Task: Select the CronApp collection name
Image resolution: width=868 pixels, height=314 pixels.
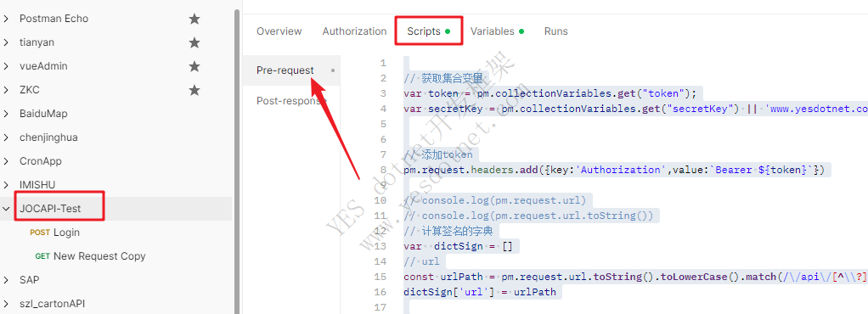Action: tap(41, 161)
